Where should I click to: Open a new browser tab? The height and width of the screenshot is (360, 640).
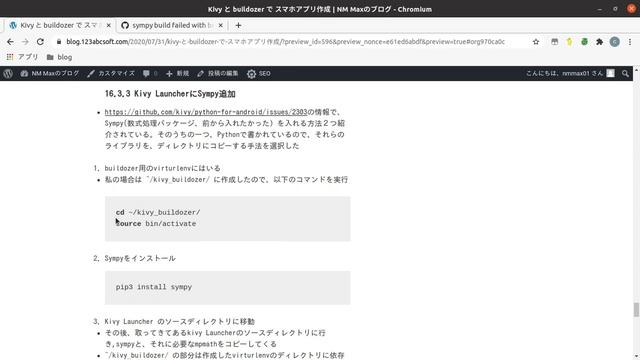[238, 25]
